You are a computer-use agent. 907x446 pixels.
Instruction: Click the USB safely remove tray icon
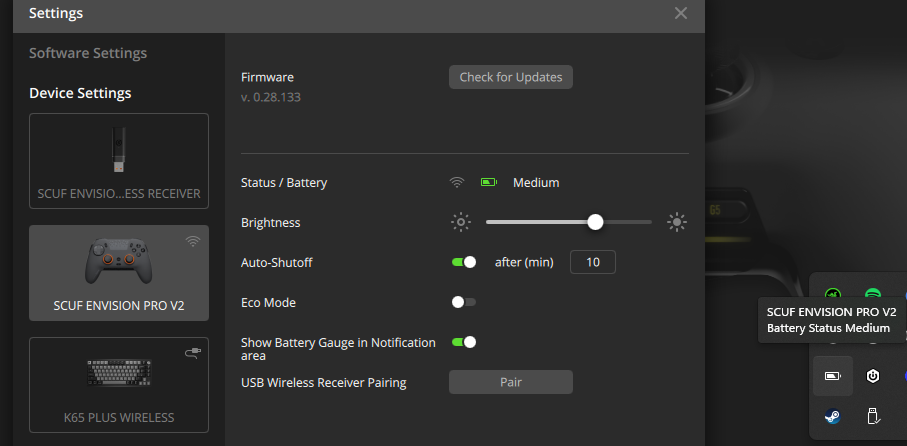tap(872, 416)
